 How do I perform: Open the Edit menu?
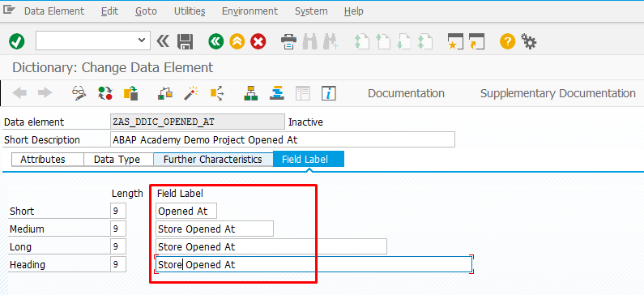[109, 11]
